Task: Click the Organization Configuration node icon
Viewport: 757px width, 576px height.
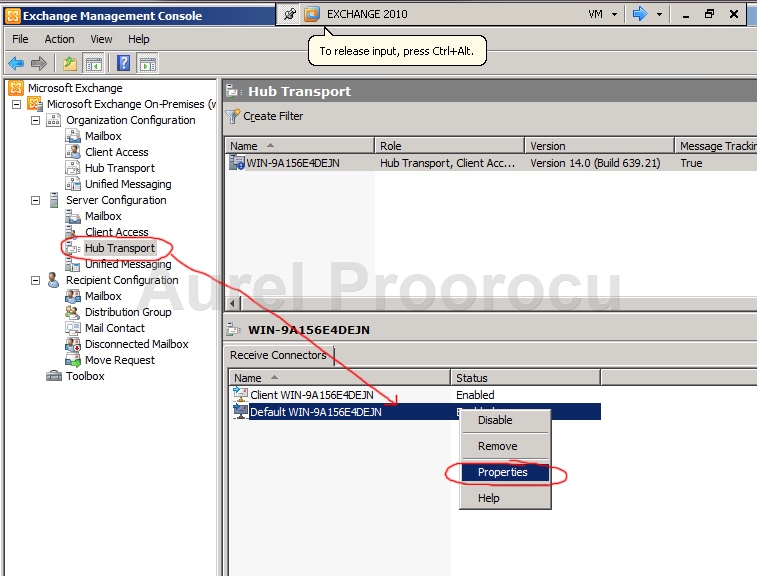Action: pos(54,120)
